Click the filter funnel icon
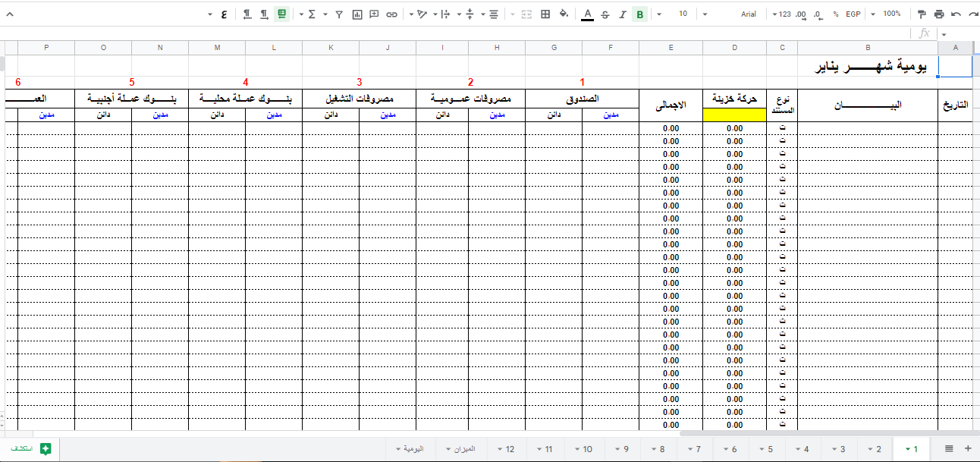The width and height of the screenshot is (980, 462). (x=339, y=14)
